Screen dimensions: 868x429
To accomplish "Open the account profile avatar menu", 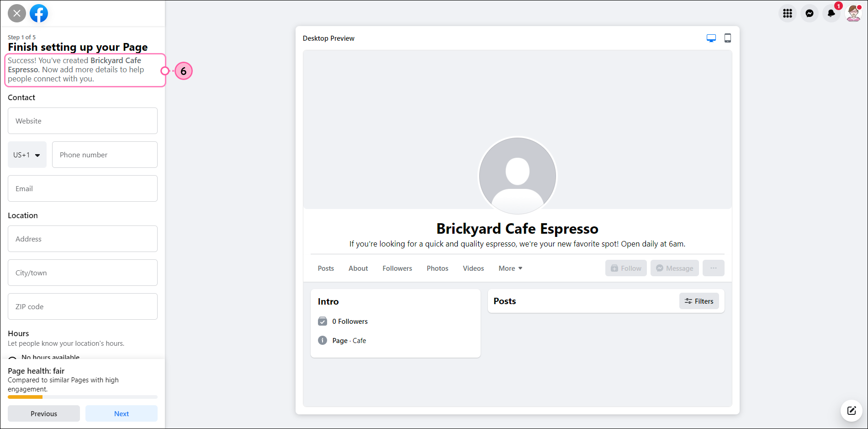I will tap(853, 13).
